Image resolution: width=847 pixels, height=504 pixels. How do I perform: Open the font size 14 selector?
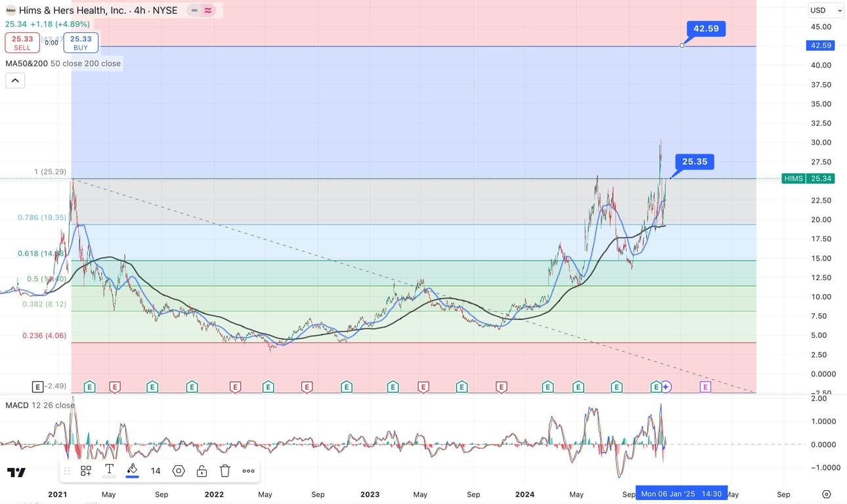[156, 471]
